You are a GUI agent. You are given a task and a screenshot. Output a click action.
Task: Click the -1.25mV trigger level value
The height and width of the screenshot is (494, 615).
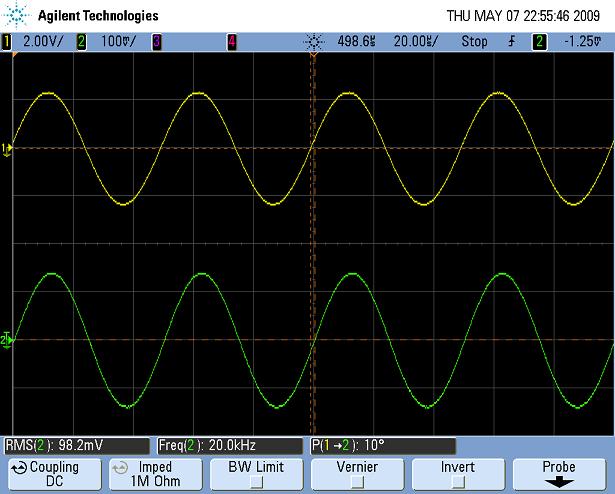click(x=582, y=41)
